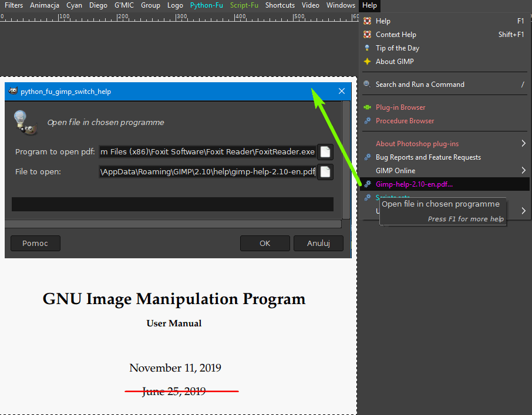The width and height of the screenshot is (532, 415).
Task: Open the Python-Fu menu
Action: 207,5
